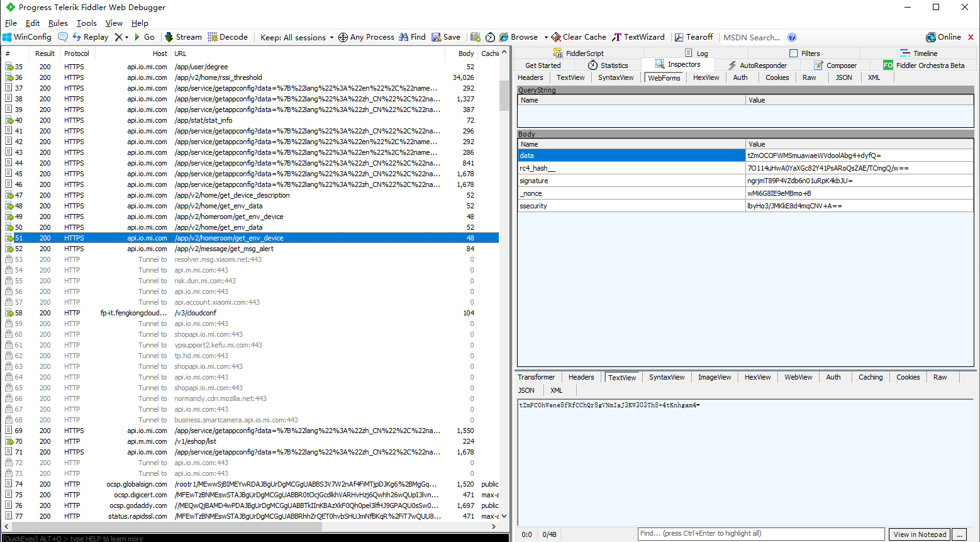Open the AutoResponder tab

(757, 65)
